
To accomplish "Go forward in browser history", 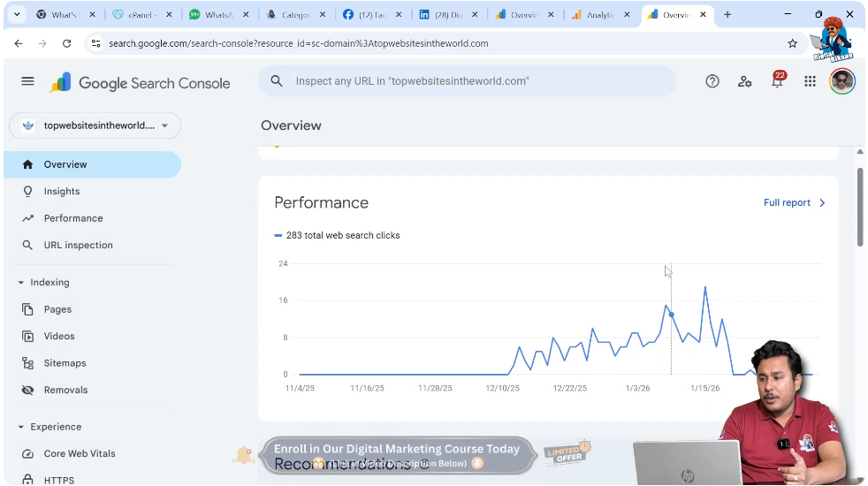I will pyautogui.click(x=42, y=43).
